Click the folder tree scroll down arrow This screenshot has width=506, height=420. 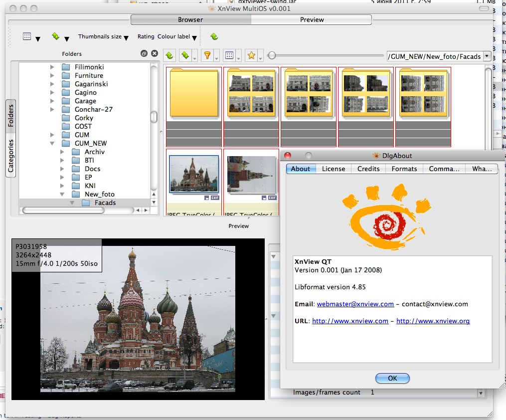pos(154,202)
